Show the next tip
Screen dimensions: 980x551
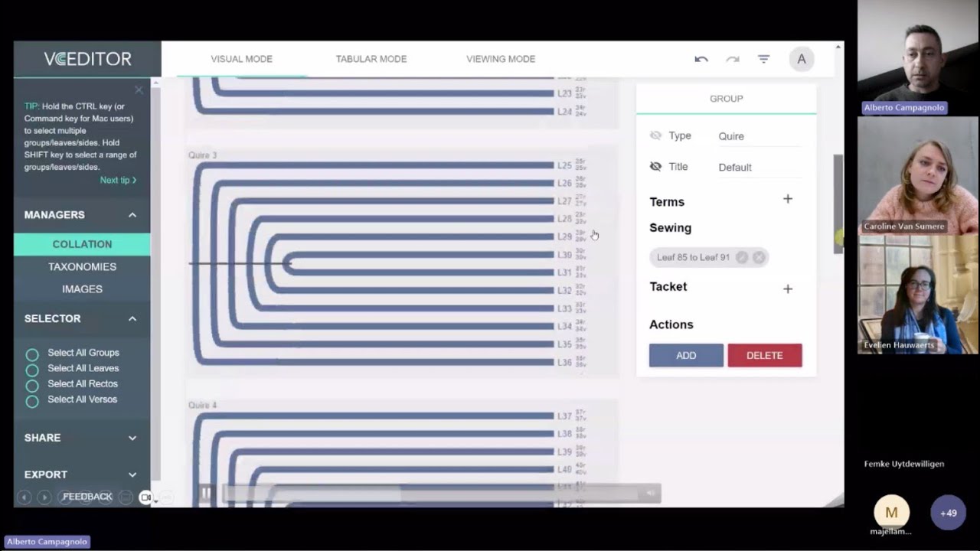(x=118, y=180)
